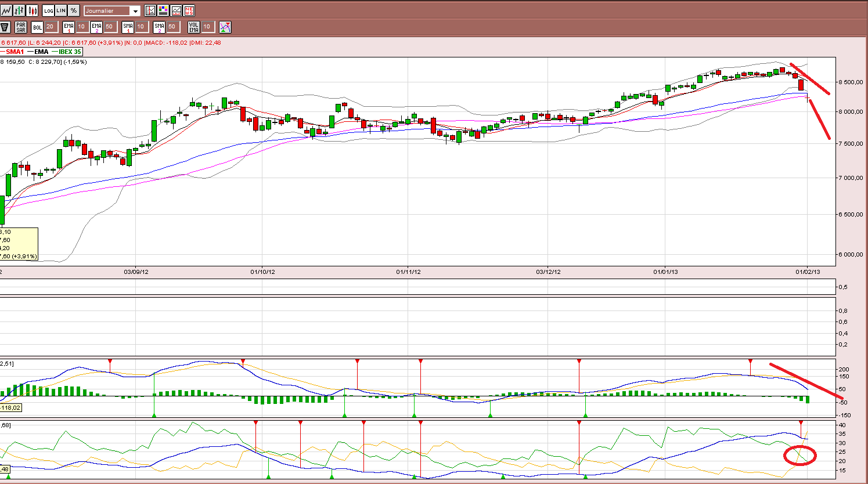Image resolution: width=868 pixels, height=484 pixels.
Task: Click the basket icon in second toolbar
Action: pos(5,27)
